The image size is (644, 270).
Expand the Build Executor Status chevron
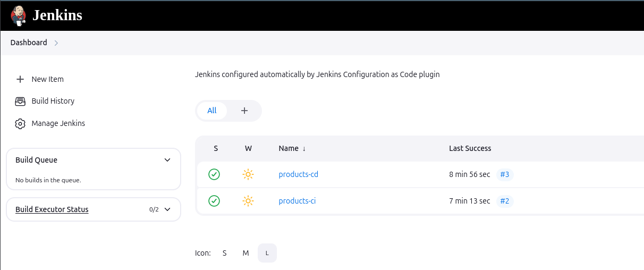click(167, 209)
